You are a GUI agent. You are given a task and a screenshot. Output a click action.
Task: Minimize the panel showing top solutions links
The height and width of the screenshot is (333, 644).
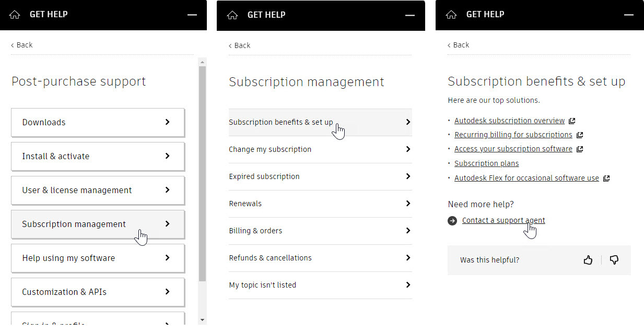pyautogui.click(x=629, y=15)
